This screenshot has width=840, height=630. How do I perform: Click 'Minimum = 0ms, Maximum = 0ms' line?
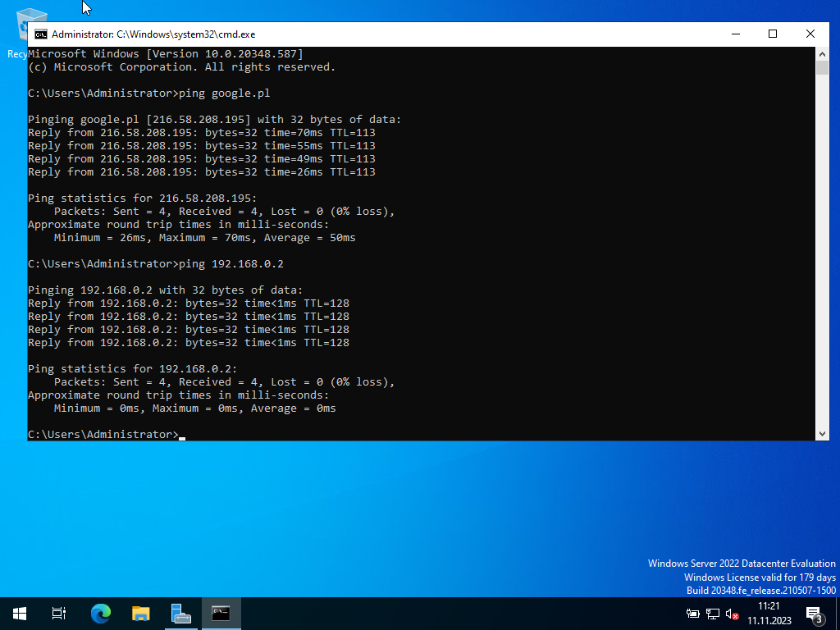click(195, 409)
